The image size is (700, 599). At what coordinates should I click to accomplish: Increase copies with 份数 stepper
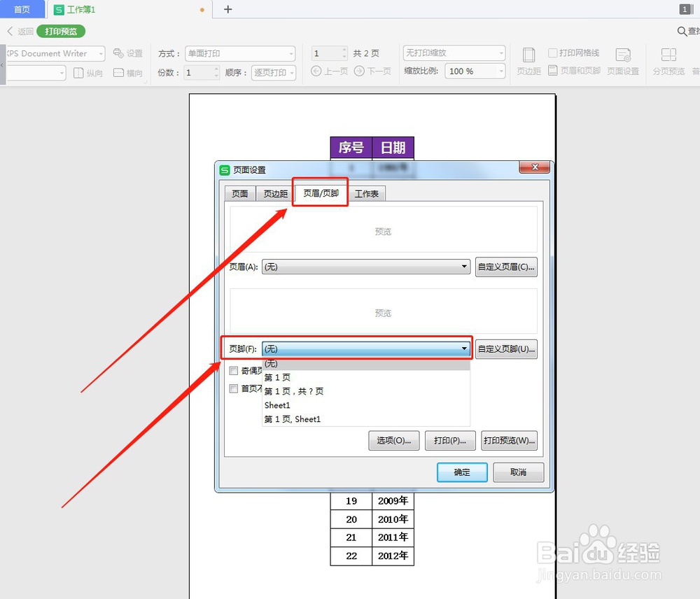[x=216, y=69]
